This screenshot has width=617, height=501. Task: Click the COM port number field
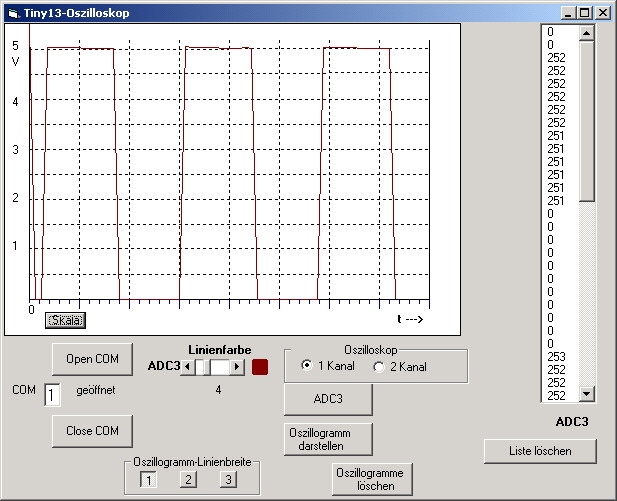(x=52, y=395)
